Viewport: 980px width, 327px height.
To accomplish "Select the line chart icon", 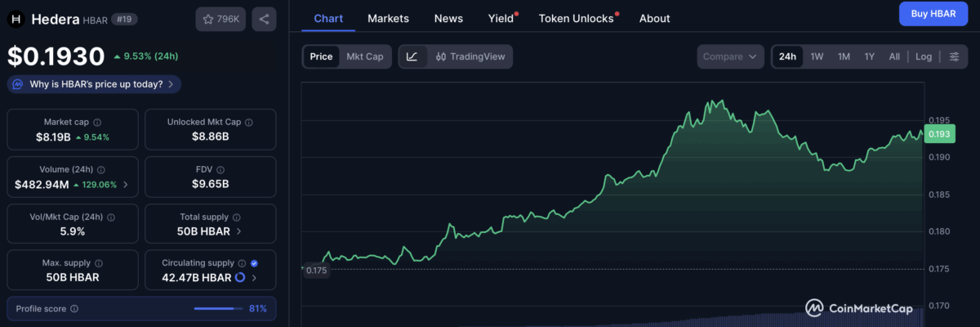I will point(412,56).
